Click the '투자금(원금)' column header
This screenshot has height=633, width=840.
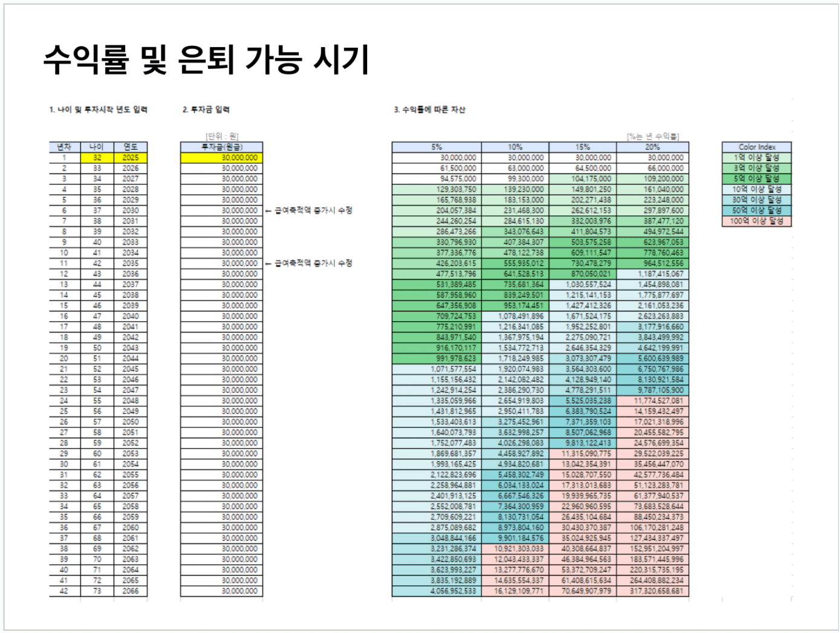[221, 147]
